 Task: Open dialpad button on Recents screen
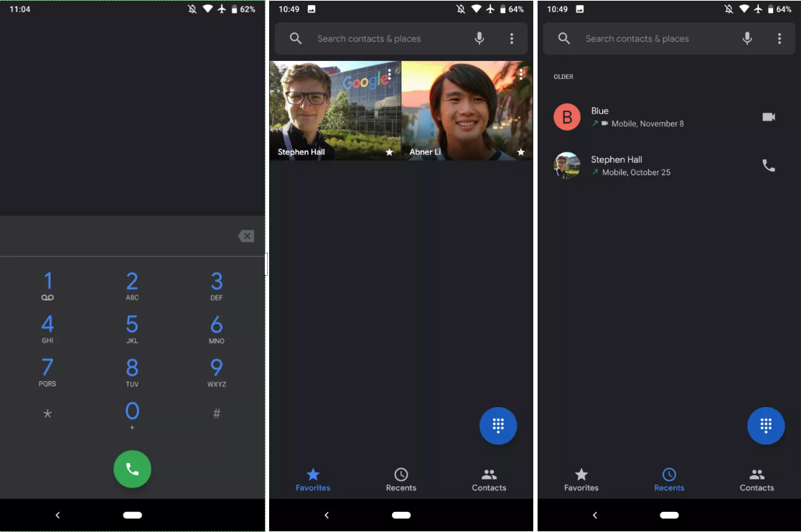(766, 425)
